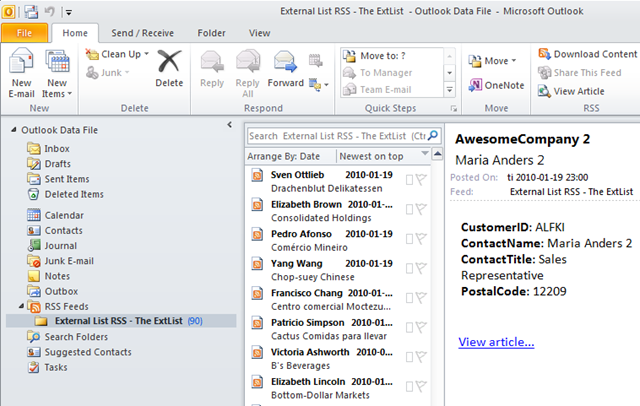Viewport: 640px width, 406px height.
Task: Collapse the Outlook Data File tree
Action: 13,130
